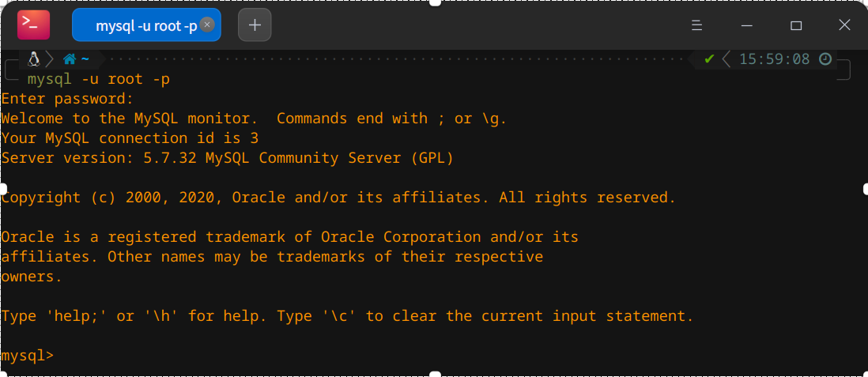Close the terminal window
The height and width of the screenshot is (377, 868).
tap(844, 25)
